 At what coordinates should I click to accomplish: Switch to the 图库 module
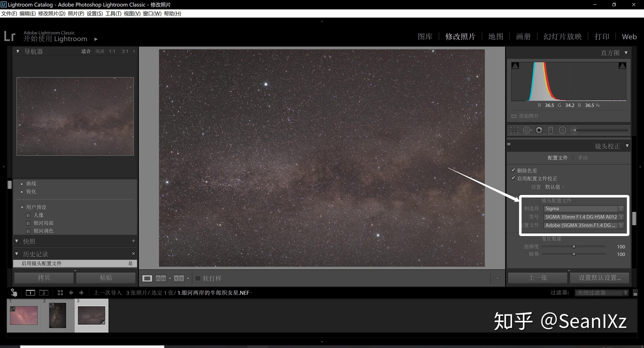(x=425, y=37)
